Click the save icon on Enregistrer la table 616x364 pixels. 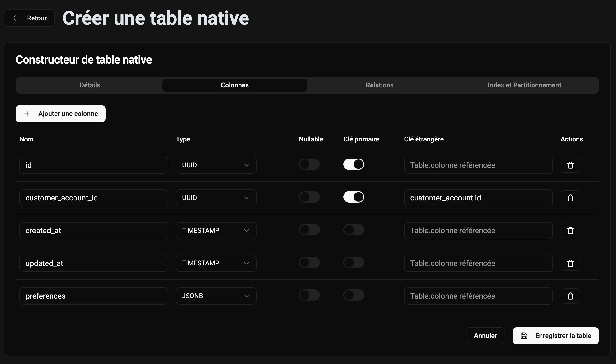pyautogui.click(x=524, y=336)
